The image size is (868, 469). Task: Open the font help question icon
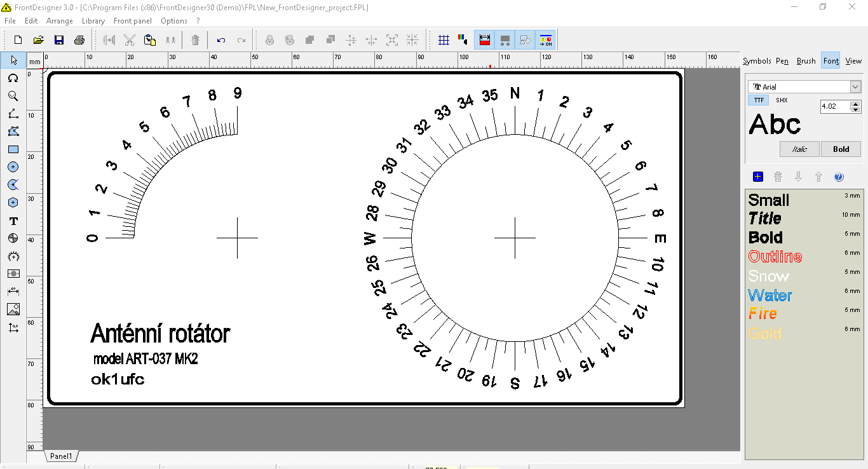(x=838, y=177)
